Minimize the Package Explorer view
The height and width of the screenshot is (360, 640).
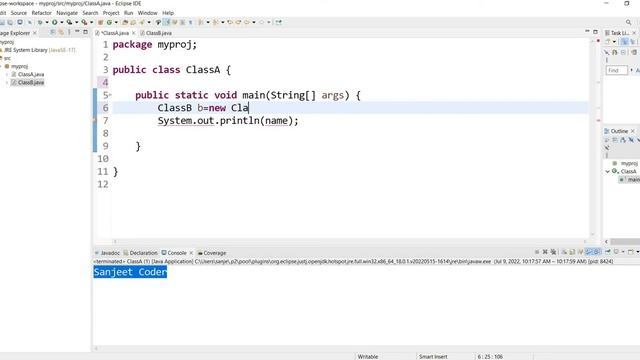tap(77, 31)
